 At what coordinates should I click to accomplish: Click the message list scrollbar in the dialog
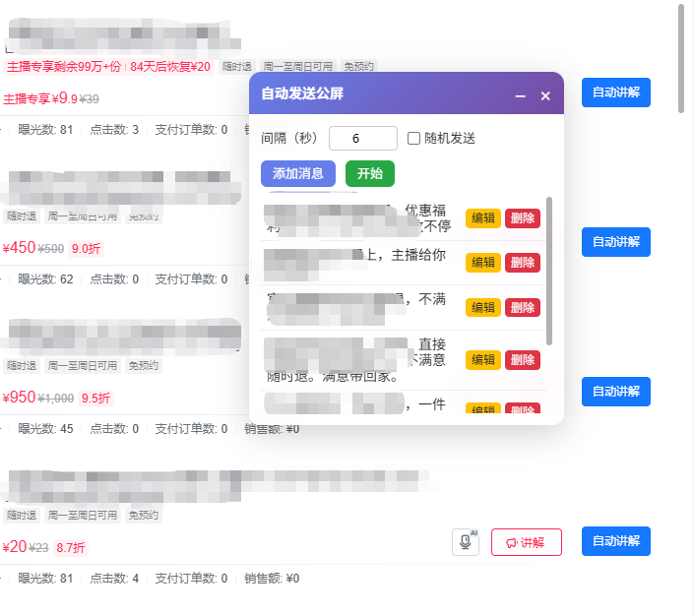(549, 271)
